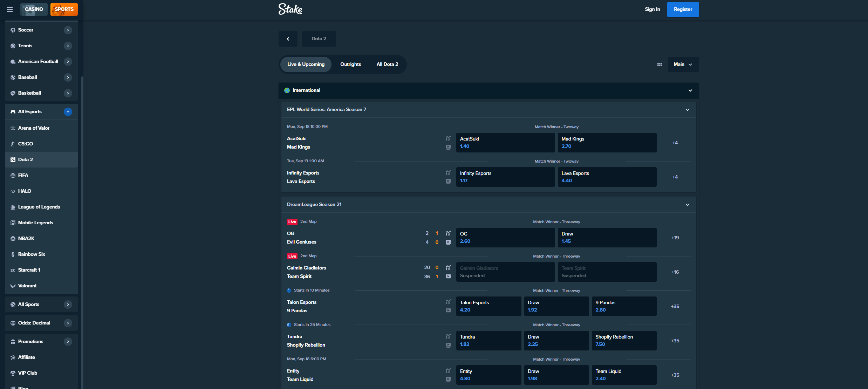Expand the Soccer submenu arrow

click(68, 30)
